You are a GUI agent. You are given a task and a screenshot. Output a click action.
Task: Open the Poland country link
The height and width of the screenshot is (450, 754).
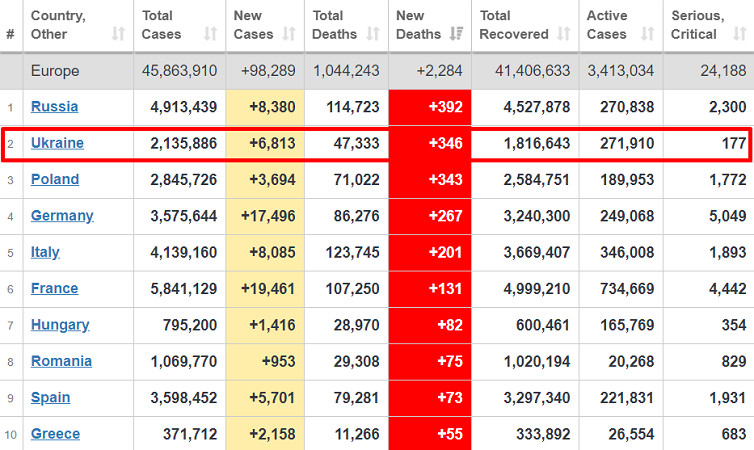(55, 179)
